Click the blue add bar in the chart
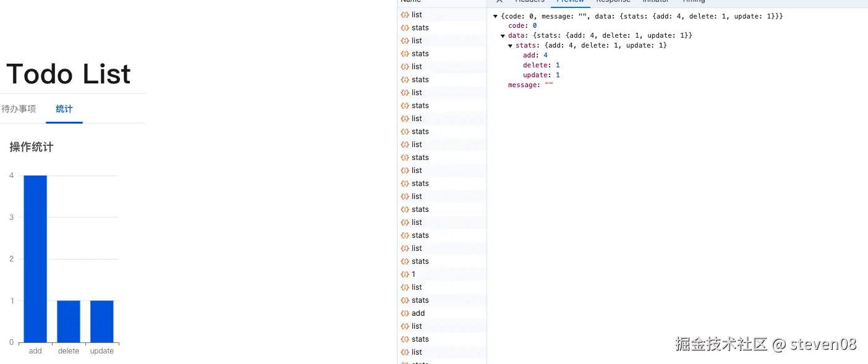 tap(35, 260)
